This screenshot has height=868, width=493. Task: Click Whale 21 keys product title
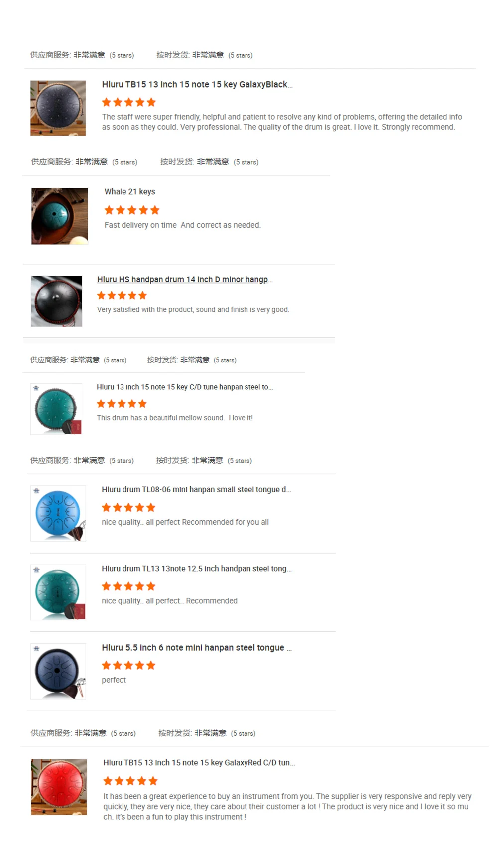click(130, 192)
